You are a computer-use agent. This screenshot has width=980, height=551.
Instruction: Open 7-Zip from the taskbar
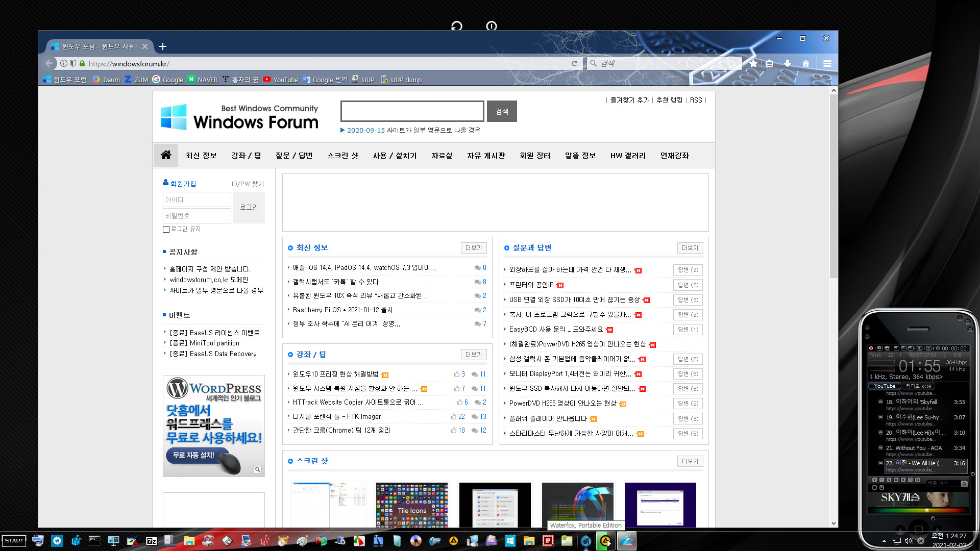click(x=152, y=541)
